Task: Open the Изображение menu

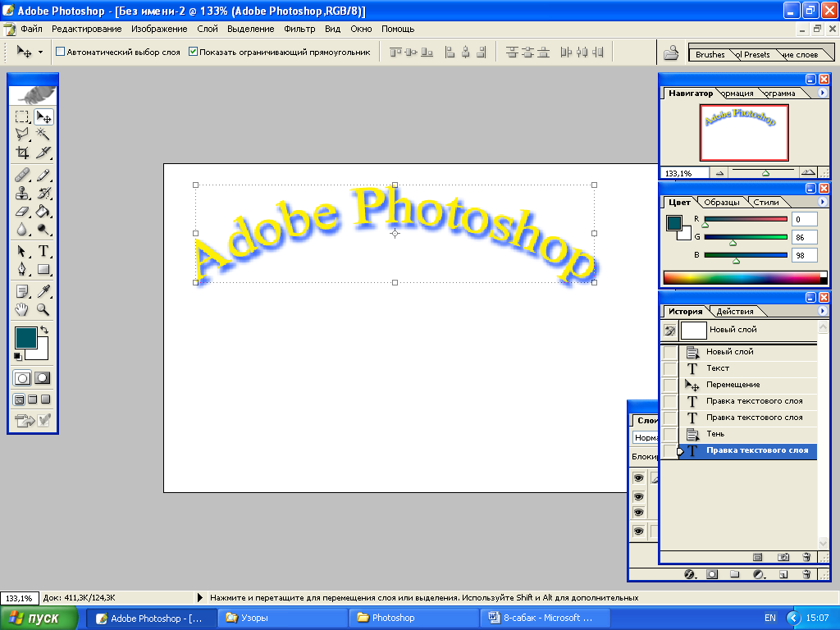Action: point(159,29)
